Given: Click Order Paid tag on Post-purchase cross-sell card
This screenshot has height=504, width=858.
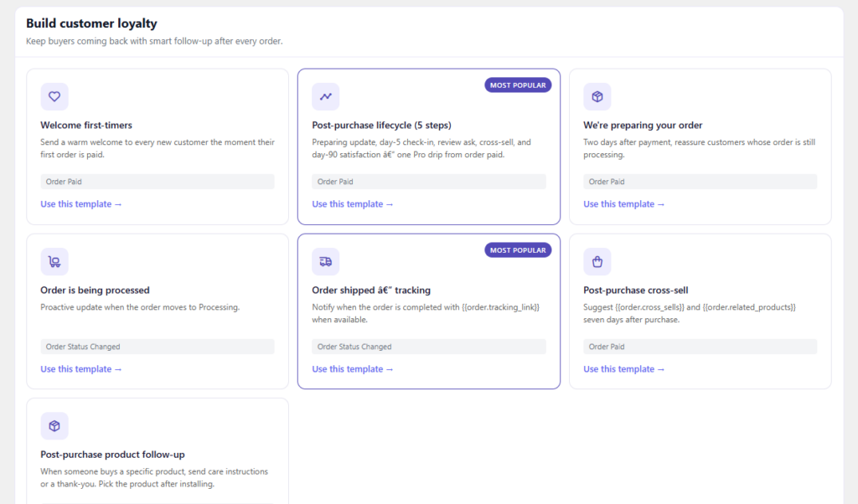Looking at the screenshot, I should click(700, 347).
